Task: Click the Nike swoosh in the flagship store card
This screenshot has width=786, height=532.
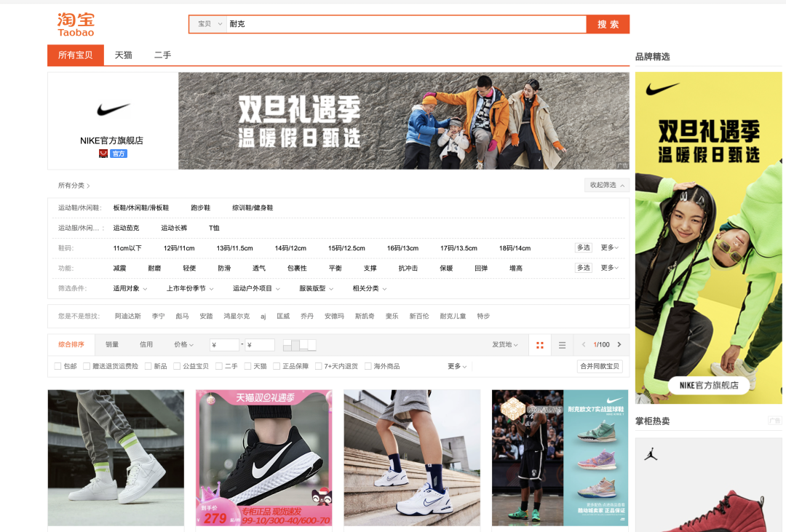Action: coord(111,108)
